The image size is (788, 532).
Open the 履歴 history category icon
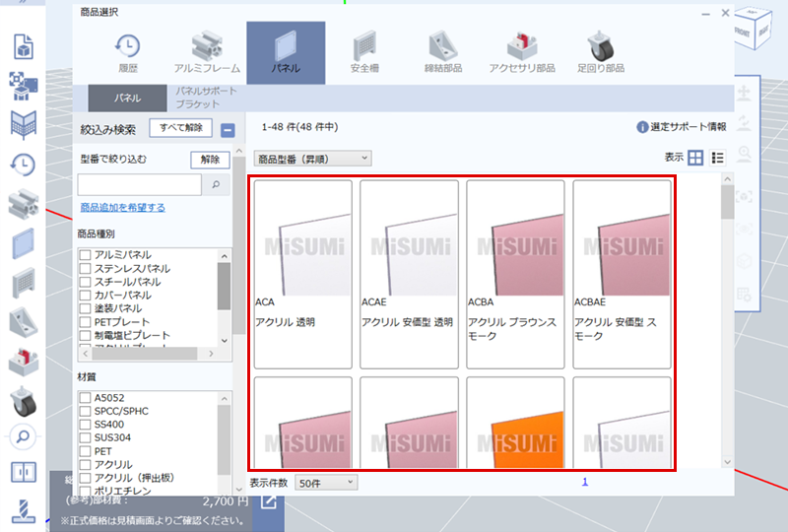coord(127,51)
